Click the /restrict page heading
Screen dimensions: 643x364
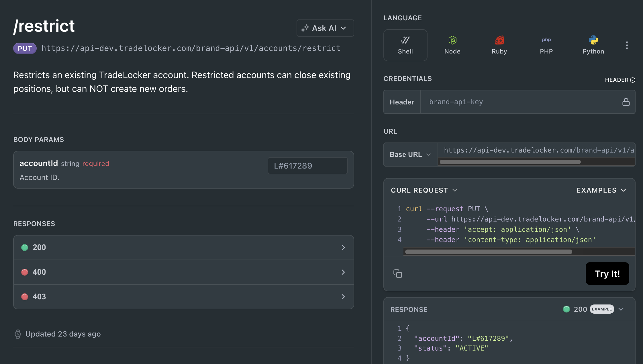[44, 26]
